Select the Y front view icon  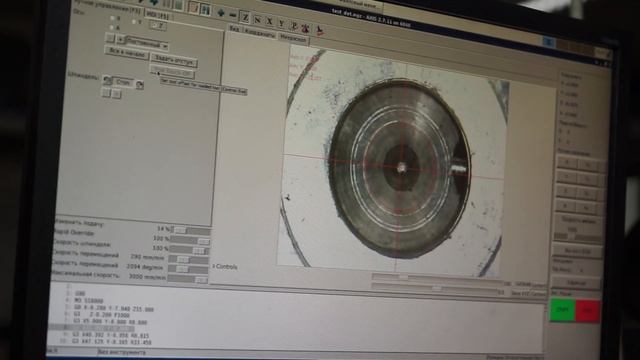pos(282,24)
